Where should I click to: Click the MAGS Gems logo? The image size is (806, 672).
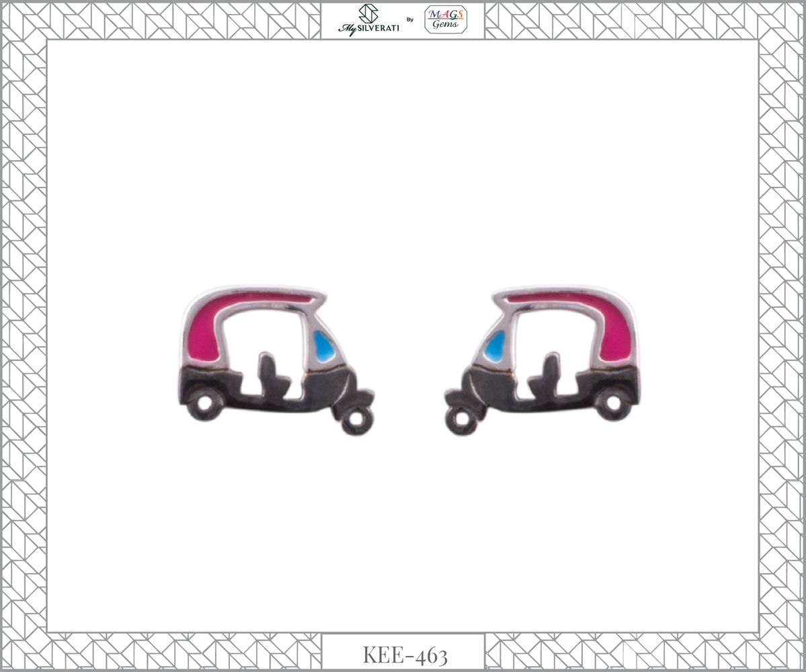coord(446,19)
